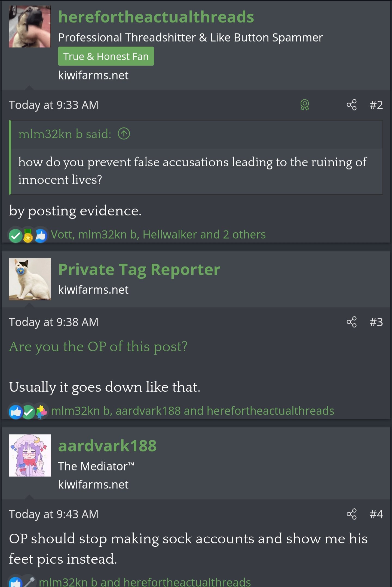Click the puzzle piece reaction under post #3
The image size is (392, 587).
41,412
